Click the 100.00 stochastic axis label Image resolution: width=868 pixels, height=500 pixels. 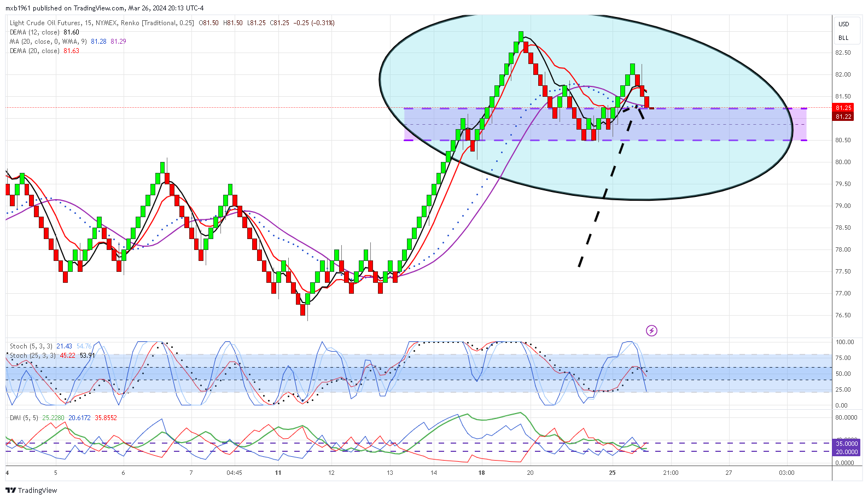pyautogui.click(x=845, y=342)
